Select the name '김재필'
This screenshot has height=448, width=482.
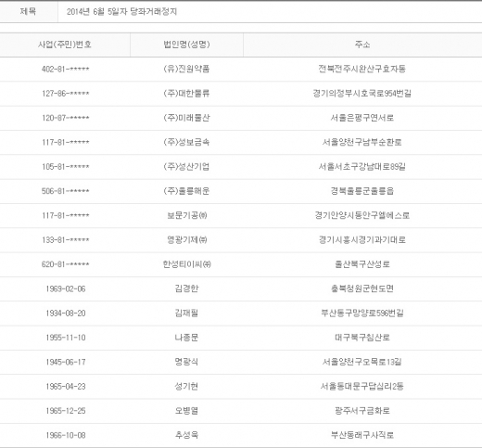coord(186,313)
